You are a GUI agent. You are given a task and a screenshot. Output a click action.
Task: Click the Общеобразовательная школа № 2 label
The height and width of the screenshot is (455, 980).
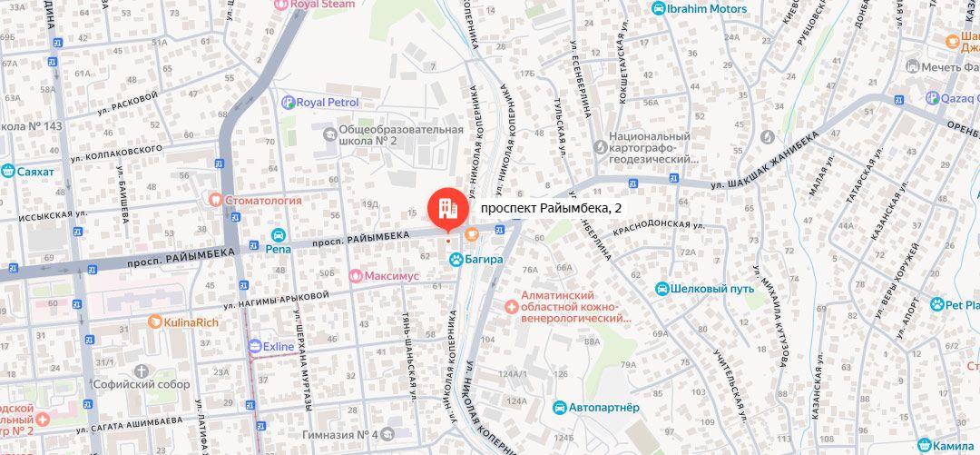pos(401,135)
